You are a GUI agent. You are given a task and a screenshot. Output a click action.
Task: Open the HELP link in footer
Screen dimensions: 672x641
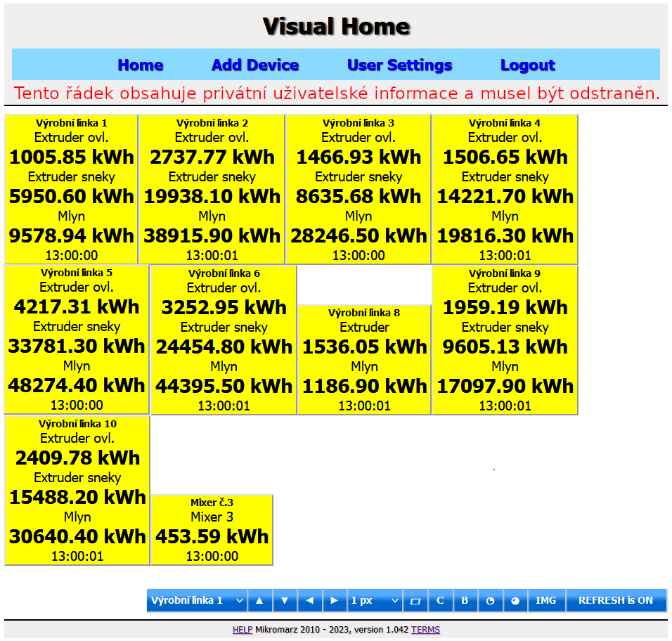tap(243, 630)
